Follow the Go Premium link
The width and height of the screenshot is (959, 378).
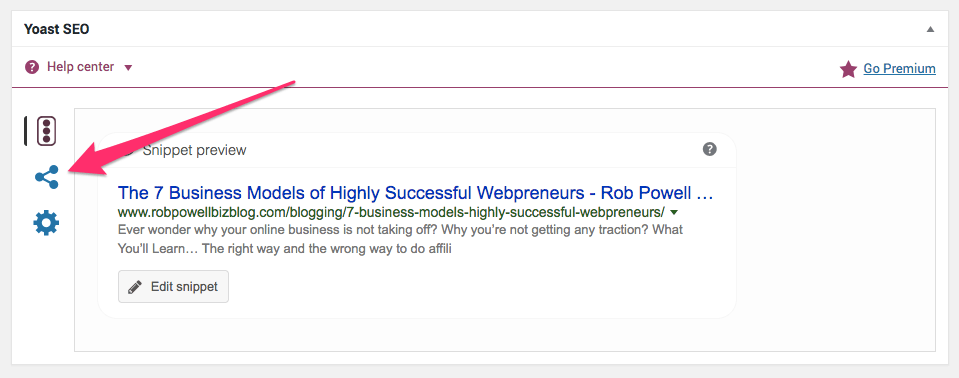(x=899, y=69)
